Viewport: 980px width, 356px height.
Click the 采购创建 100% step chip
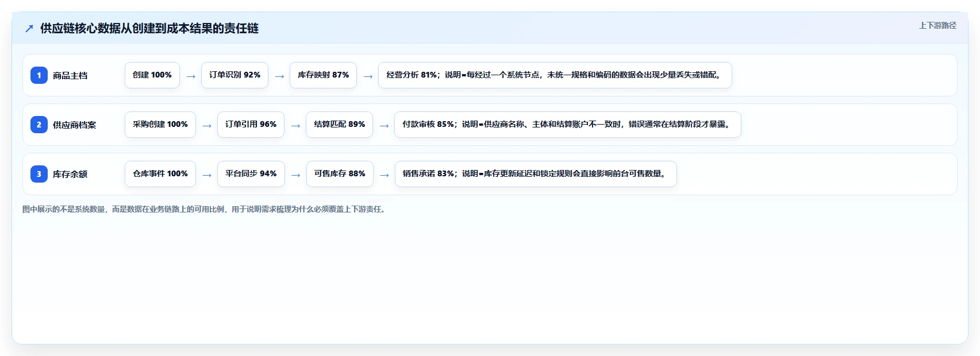[160, 125]
